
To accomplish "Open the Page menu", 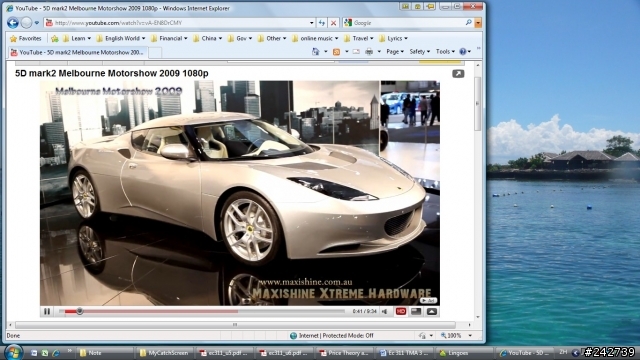I will pos(395,51).
